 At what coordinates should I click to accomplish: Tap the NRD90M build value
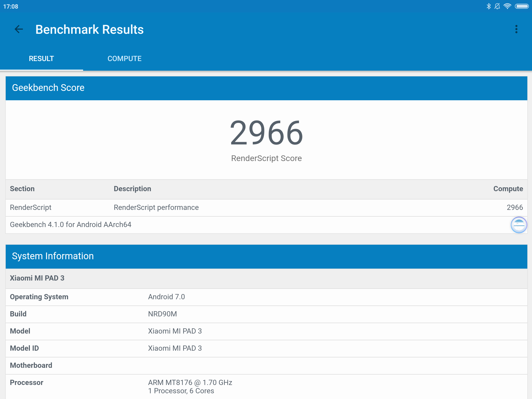[x=162, y=314]
